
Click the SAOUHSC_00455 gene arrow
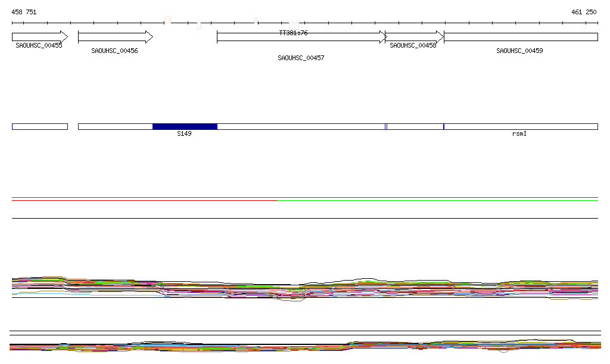[x=40, y=37]
